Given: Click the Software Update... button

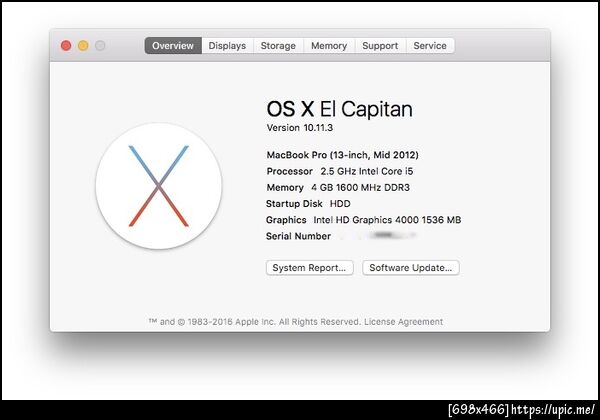Looking at the screenshot, I should pos(411,268).
